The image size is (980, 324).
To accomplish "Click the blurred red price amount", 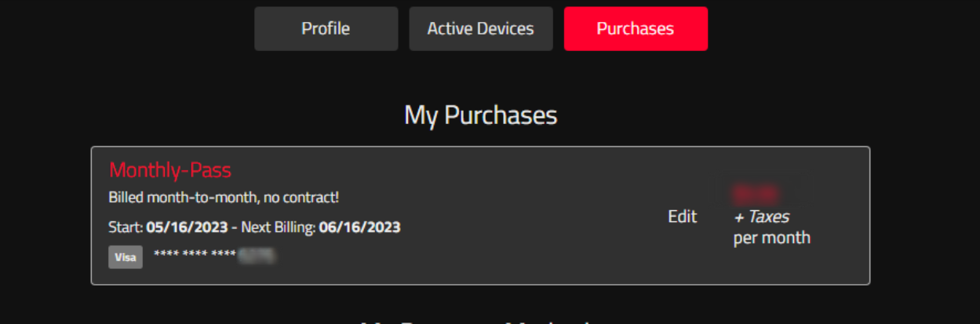I will [756, 193].
